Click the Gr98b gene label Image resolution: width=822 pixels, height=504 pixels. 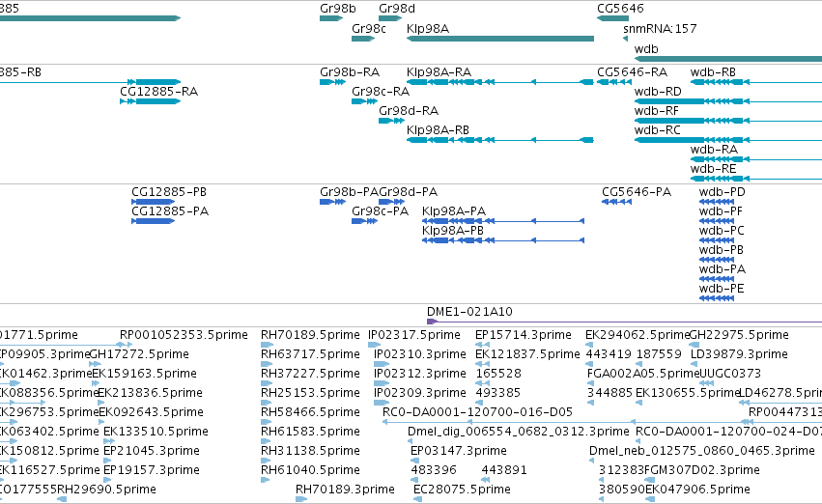tap(338, 9)
